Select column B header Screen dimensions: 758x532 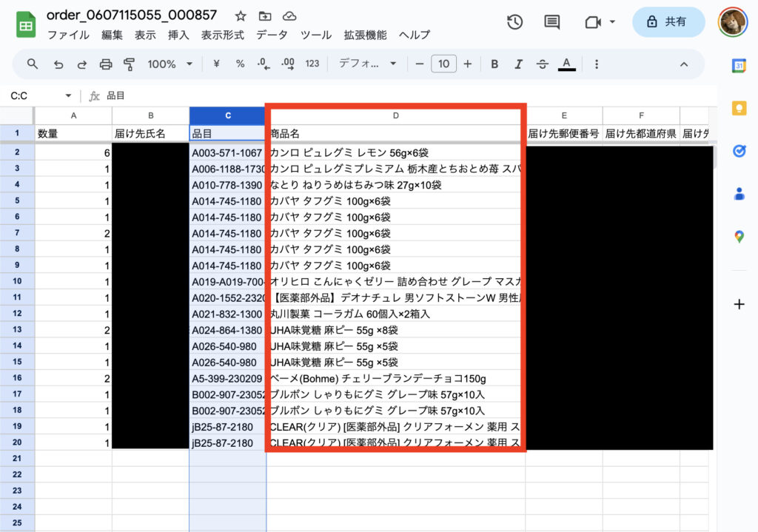click(151, 115)
